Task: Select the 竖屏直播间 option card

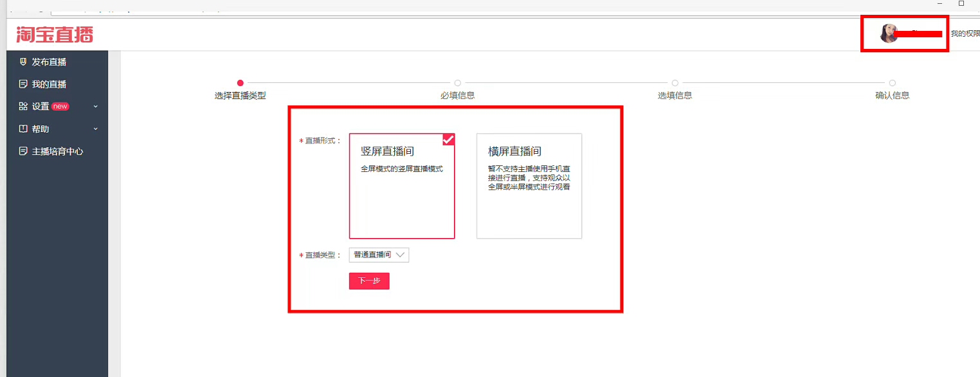Action: point(401,186)
